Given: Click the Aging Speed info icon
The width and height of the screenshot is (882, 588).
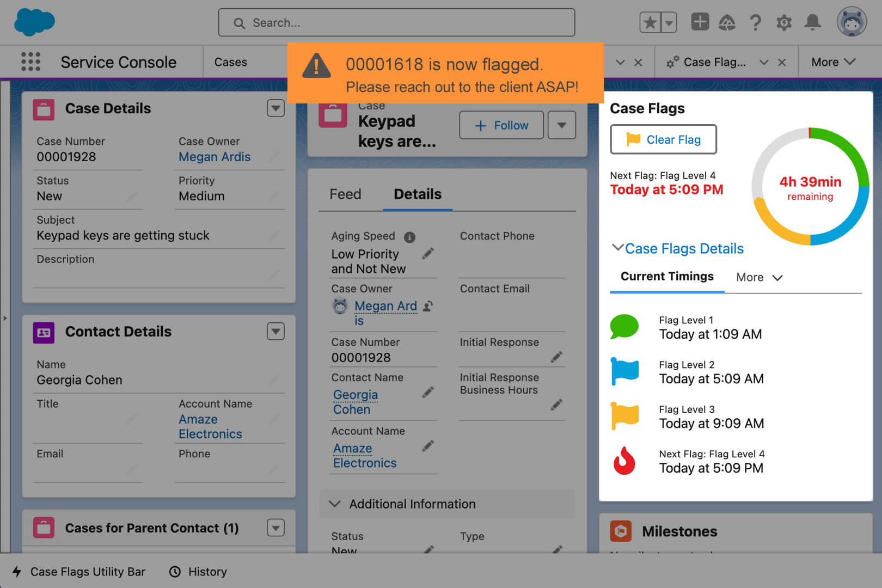Looking at the screenshot, I should (x=409, y=237).
